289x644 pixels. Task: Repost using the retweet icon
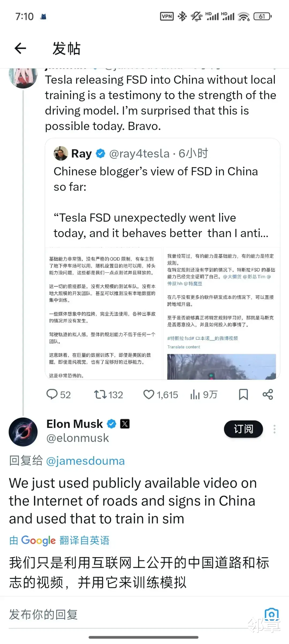[100, 394]
